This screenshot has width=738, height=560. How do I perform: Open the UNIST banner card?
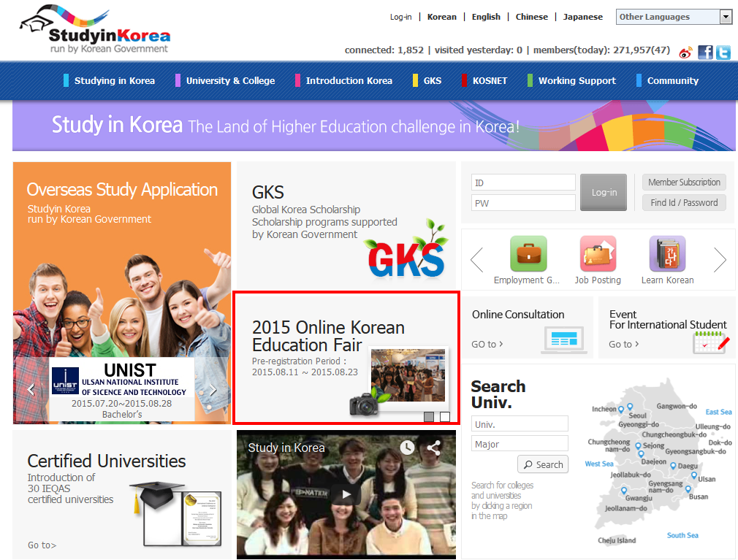(x=122, y=389)
